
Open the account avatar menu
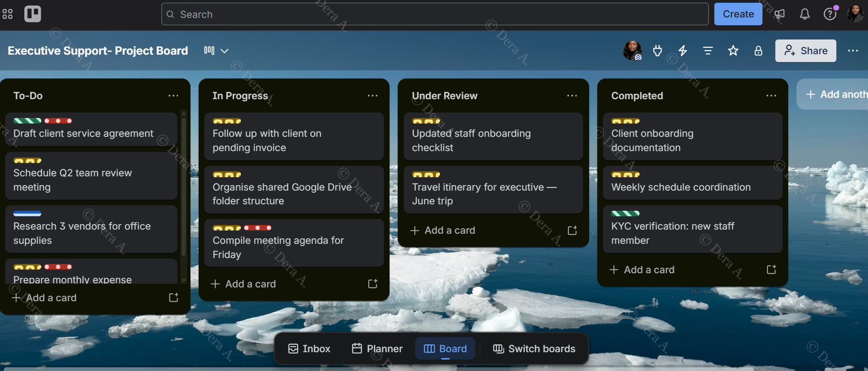(x=855, y=14)
